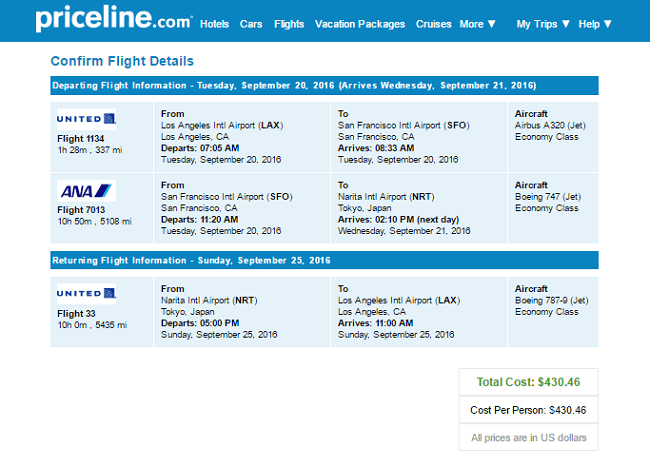Click the Total Cost $430.46 box
The width and height of the screenshot is (650, 467).
click(529, 382)
